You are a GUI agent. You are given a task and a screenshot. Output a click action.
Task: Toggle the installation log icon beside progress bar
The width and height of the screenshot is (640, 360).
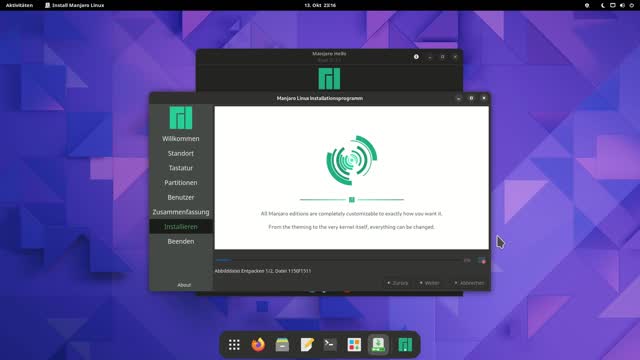coord(482,260)
